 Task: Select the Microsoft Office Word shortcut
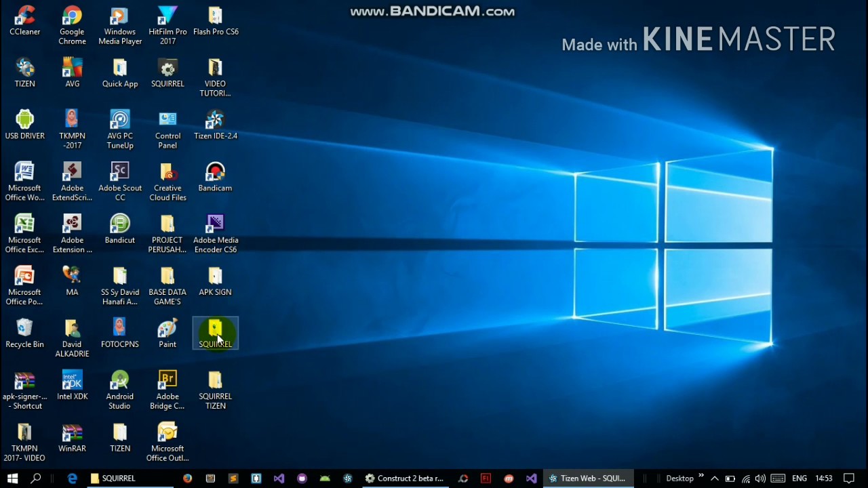point(25,182)
